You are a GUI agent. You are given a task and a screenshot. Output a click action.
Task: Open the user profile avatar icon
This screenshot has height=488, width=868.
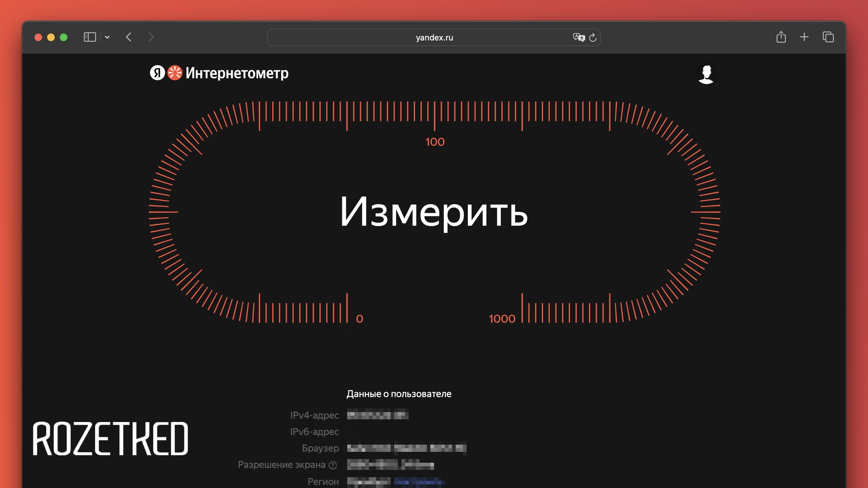(707, 74)
